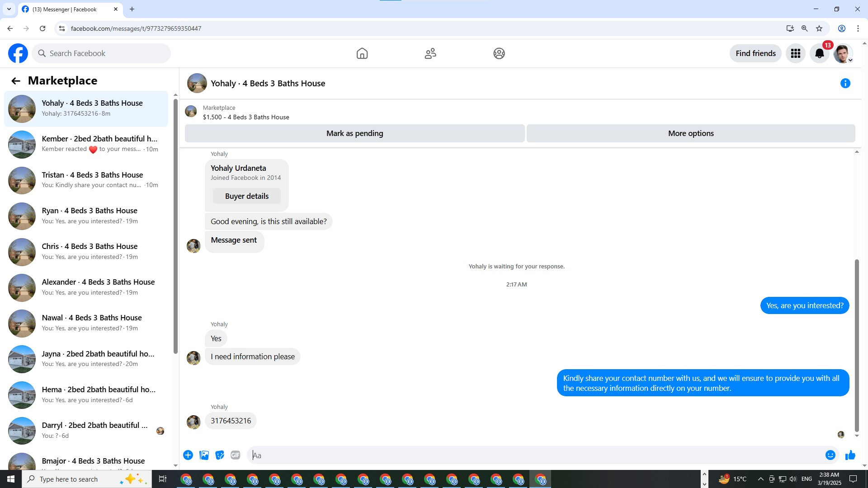Viewport: 868px width, 488px height.
Task: Select the Chris 4 Beds 3 Baths chat
Action: coord(86,252)
